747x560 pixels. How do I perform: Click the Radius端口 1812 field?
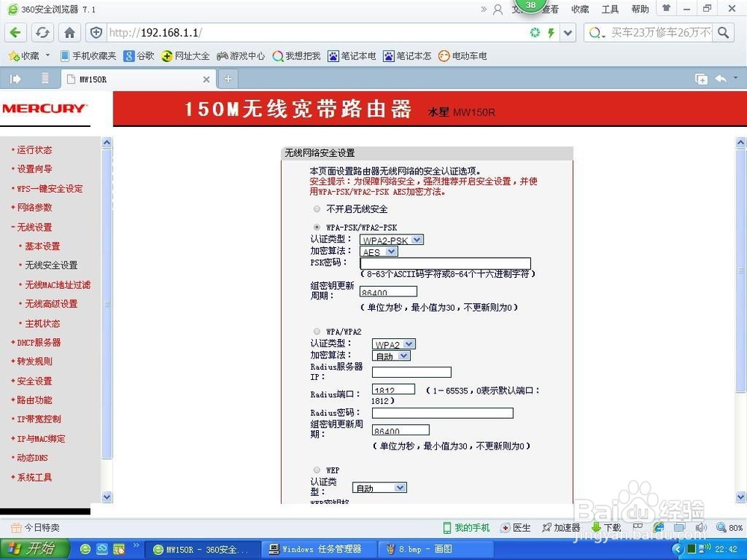click(x=394, y=390)
